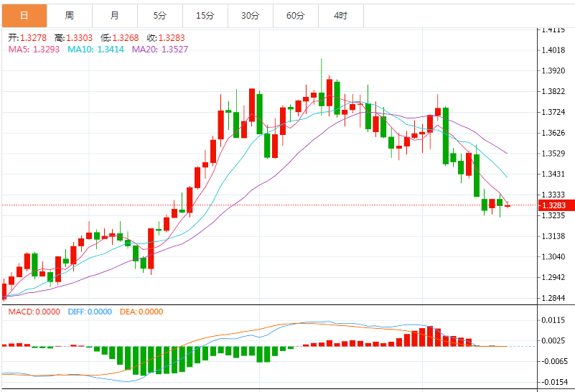Click the 1.3626 price axis label
Screen dimensions: 575x392
553,133
